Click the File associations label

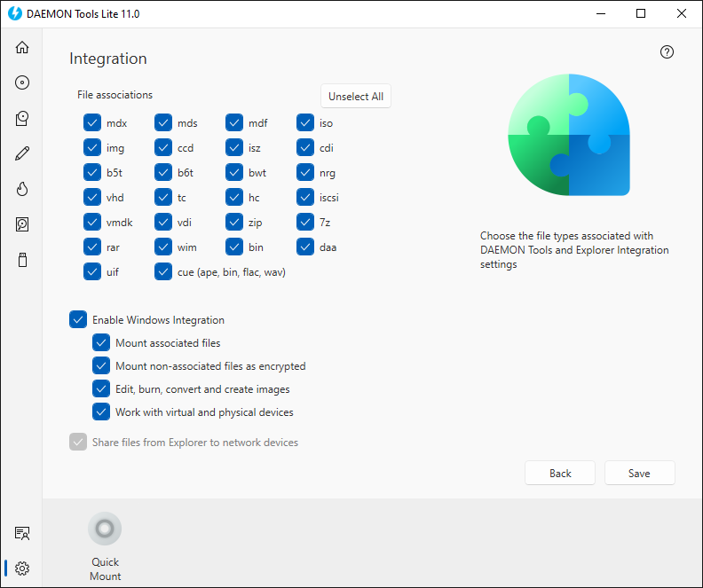click(x=115, y=95)
